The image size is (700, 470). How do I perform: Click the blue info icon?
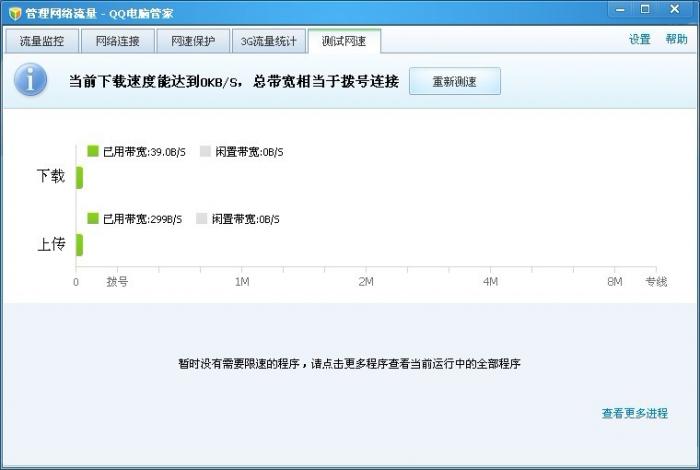[x=30, y=79]
